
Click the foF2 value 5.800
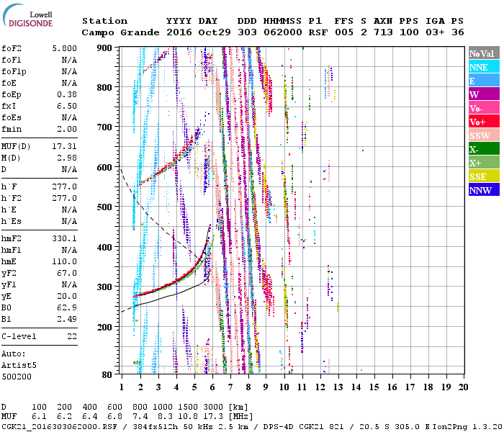(x=64, y=48)
